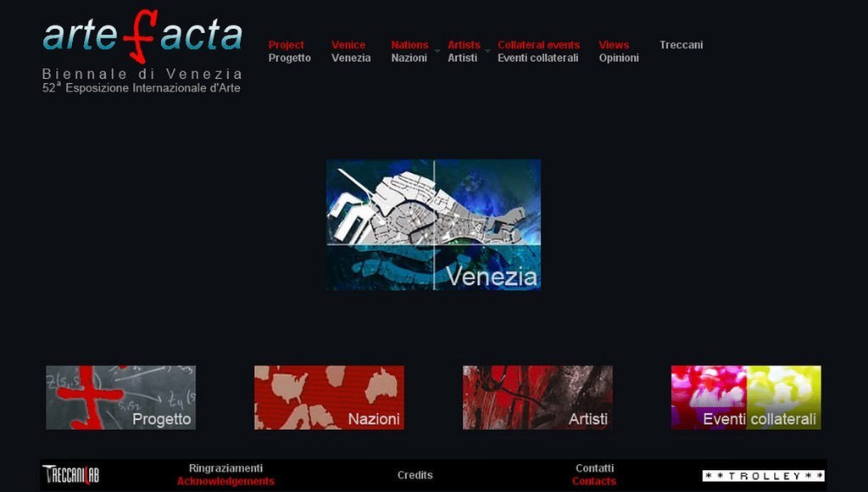868x492 pixels.
Task: Open the Acknowledgements footer link
Action: point(225,481)
